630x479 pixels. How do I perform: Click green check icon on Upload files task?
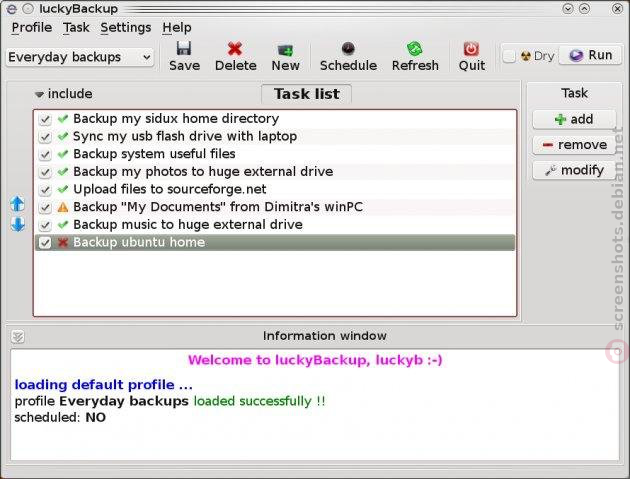coord(63,189)
